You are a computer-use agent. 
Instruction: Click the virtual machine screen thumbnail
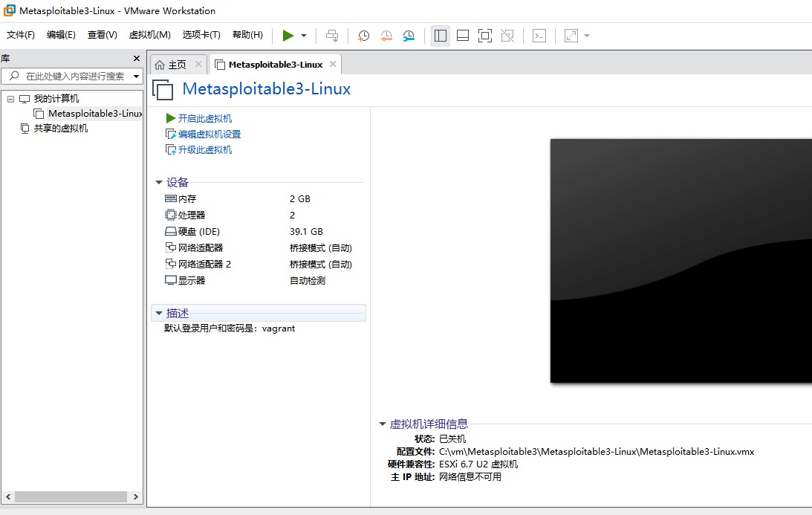tap(681, 260)
